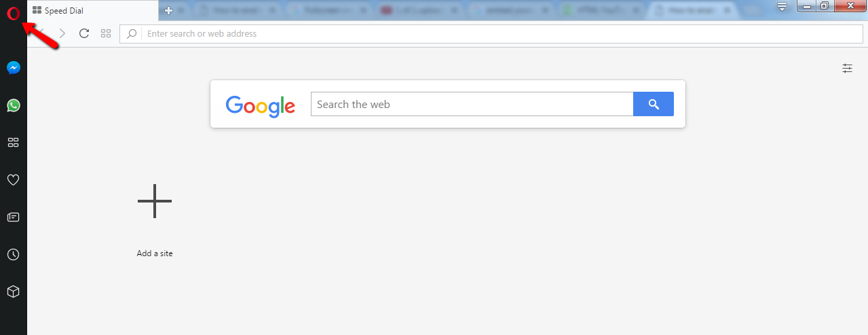Reload the current page
Viewport: 868px width, 335px height.
tap(84, 33)
